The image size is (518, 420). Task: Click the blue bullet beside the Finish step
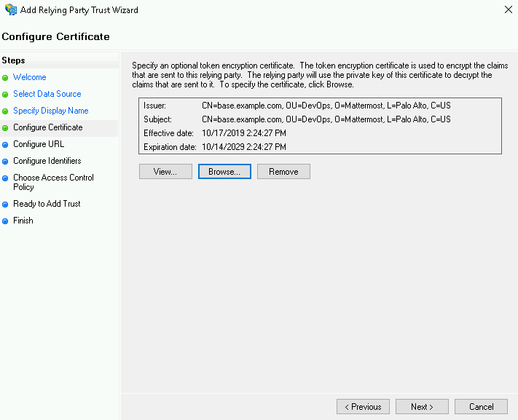6,221
